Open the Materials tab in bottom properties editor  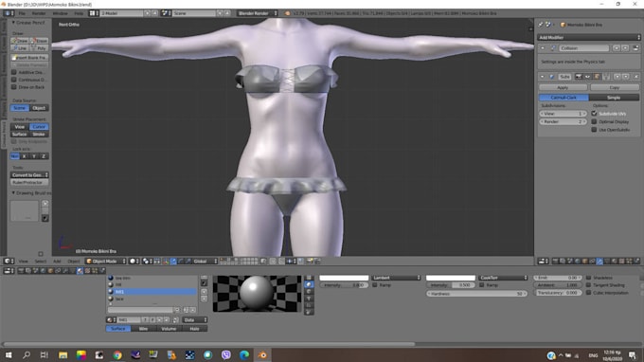coord(80,270)
